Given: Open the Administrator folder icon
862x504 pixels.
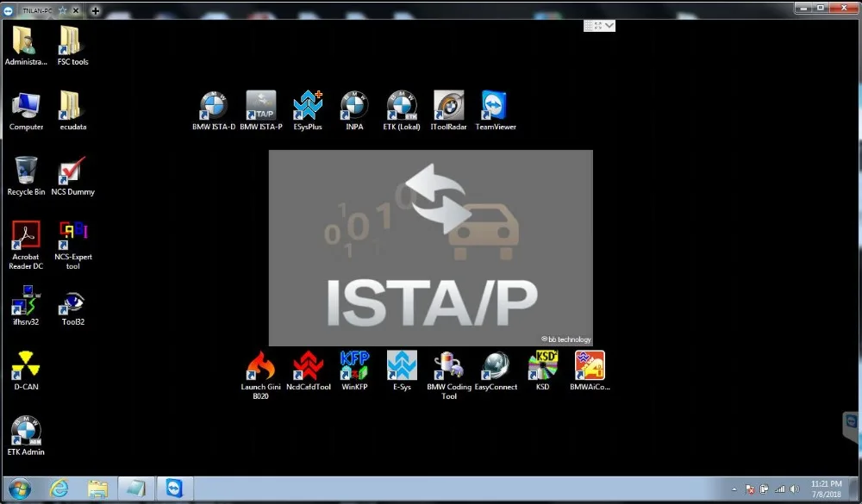Looking at the screenshot, I should point(25,45).
